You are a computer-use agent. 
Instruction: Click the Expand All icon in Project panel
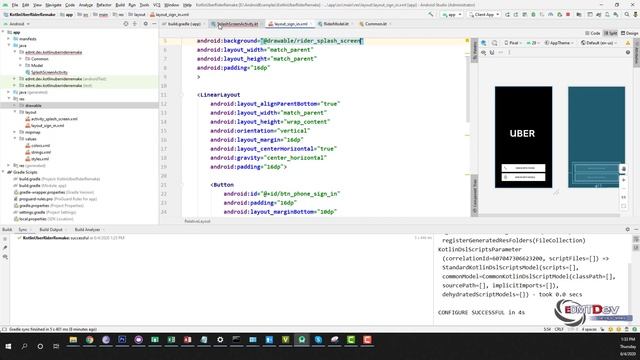(135, 24)
